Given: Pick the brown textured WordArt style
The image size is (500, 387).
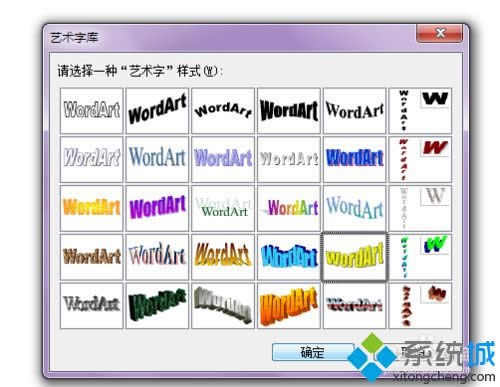Looking at the screenshot, I should click(92, 257).
